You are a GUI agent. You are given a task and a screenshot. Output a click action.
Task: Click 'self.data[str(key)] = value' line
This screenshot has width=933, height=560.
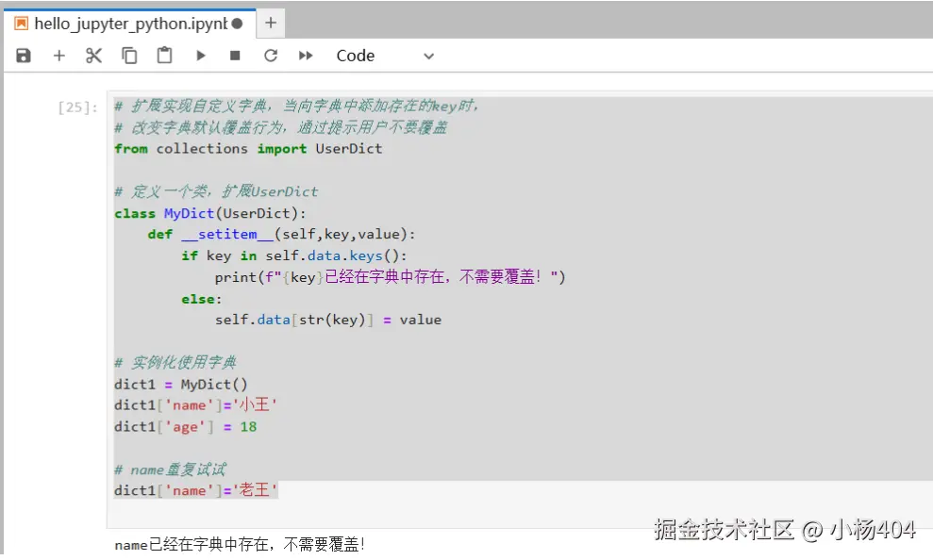click(328, 320)
